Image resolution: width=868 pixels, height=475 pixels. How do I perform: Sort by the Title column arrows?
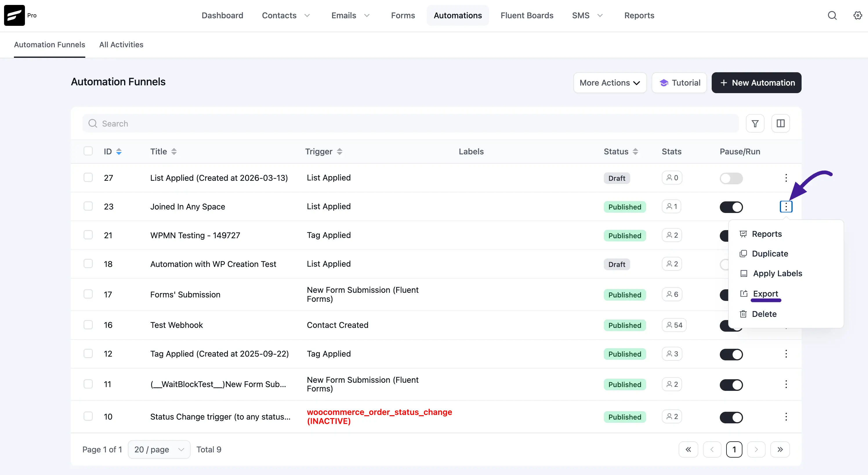(x=174, y=152)
